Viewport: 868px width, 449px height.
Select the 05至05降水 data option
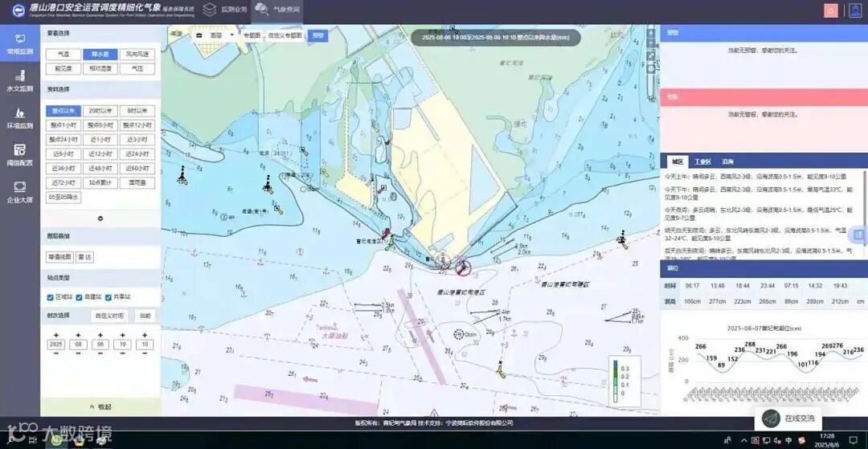click(x=63, y=197)
